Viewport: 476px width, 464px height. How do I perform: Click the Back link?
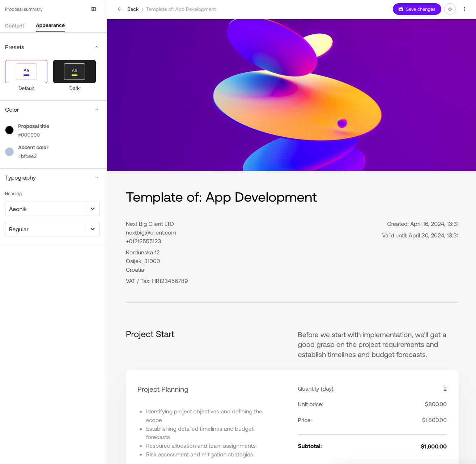click(x=133, y=9)
